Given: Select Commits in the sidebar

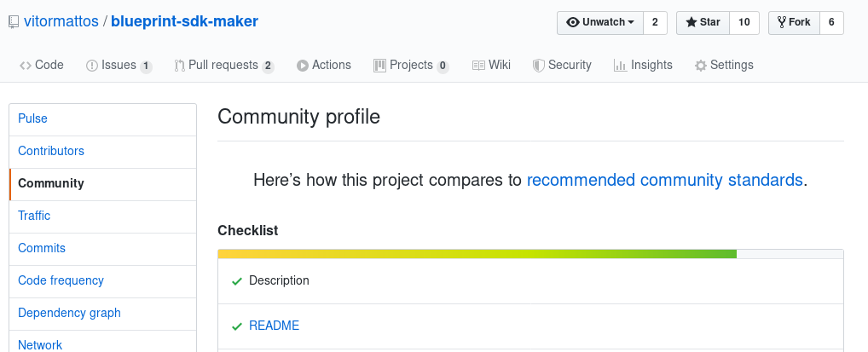Looking at the screenshot, I should [x=103, y=249].
